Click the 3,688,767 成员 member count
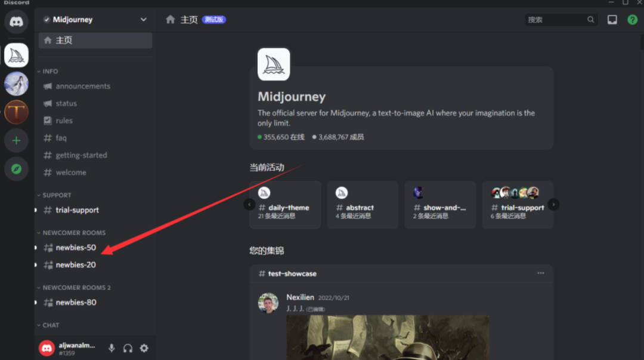This screenshot has height=360, width=644. 338,137
